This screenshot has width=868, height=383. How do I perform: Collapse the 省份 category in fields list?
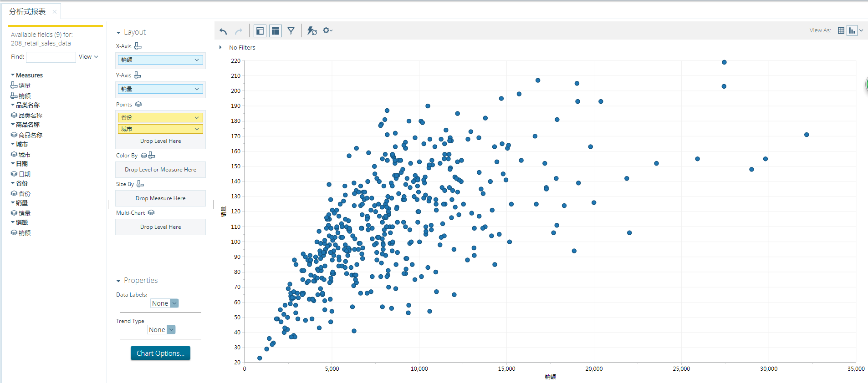[13, 183]
